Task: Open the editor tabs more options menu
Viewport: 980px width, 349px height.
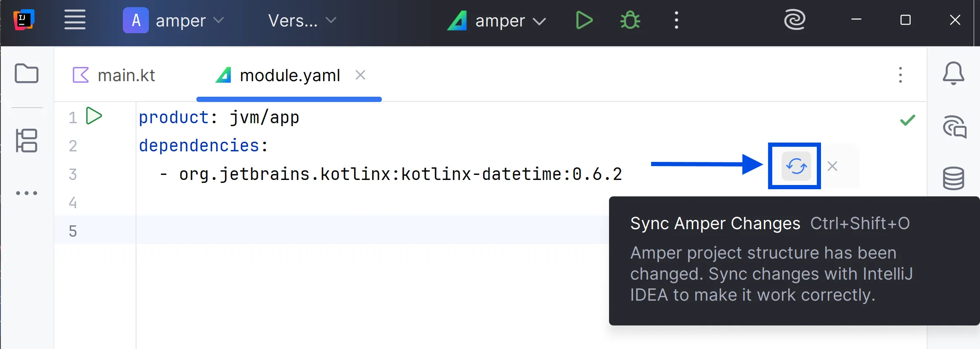Action: (x=900, y=75)
